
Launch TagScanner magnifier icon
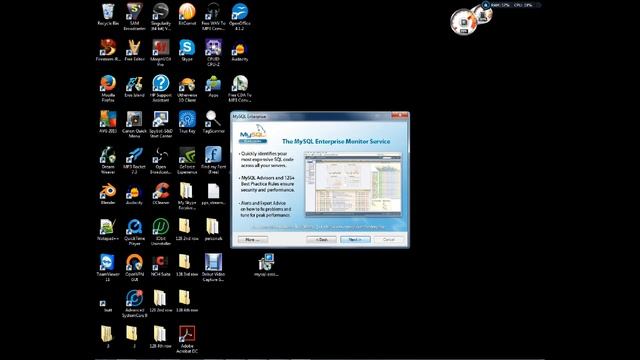pyautogui.click(x=213, y=122)
